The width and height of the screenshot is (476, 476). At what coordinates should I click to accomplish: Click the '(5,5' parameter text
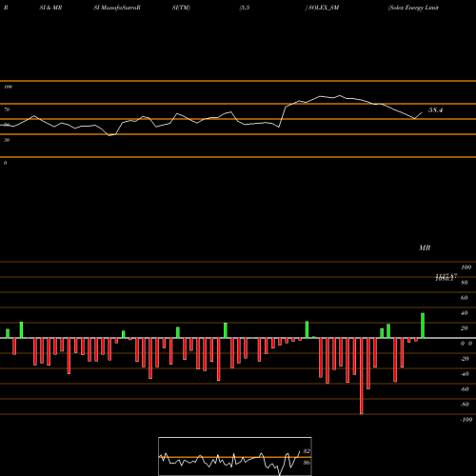245,8
